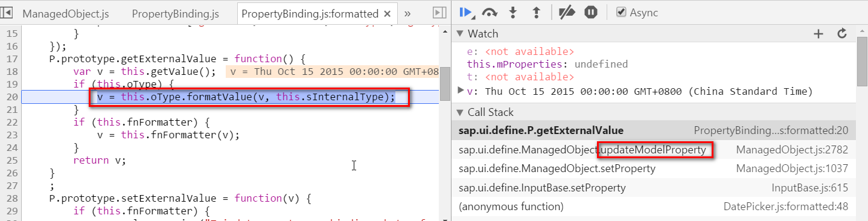Image resolution: width=868 pixels, height=221 pixels.
Task: Step into next function call
Action: [513, 12]
